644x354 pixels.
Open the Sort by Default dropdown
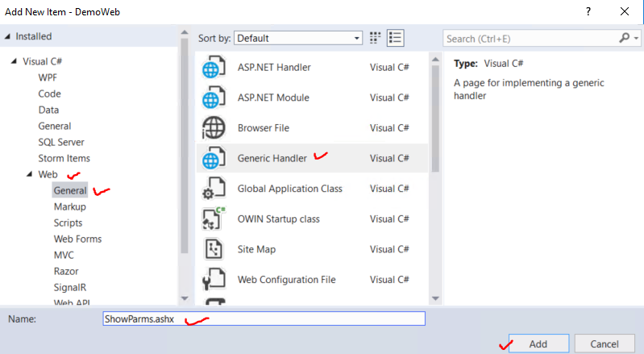click(x=298, y=38)
